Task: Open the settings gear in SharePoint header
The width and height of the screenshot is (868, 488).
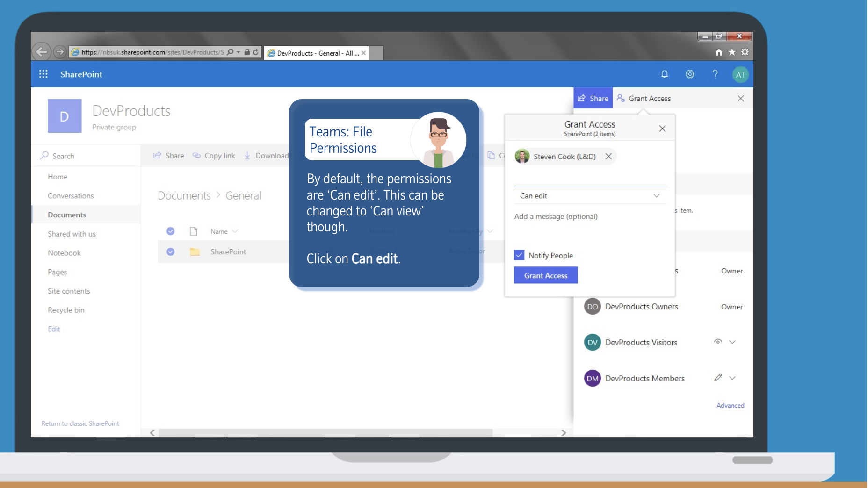Action: click(x=690, y=74)
